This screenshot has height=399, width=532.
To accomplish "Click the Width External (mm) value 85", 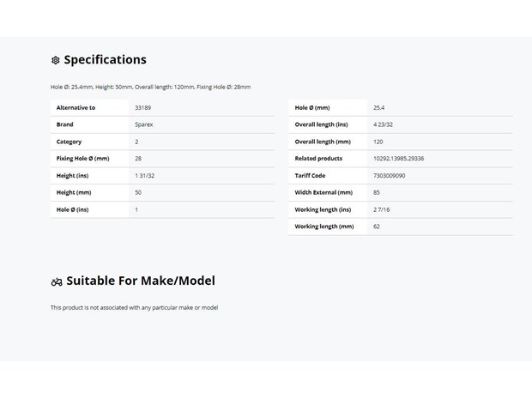I will [x=377, y=192].
